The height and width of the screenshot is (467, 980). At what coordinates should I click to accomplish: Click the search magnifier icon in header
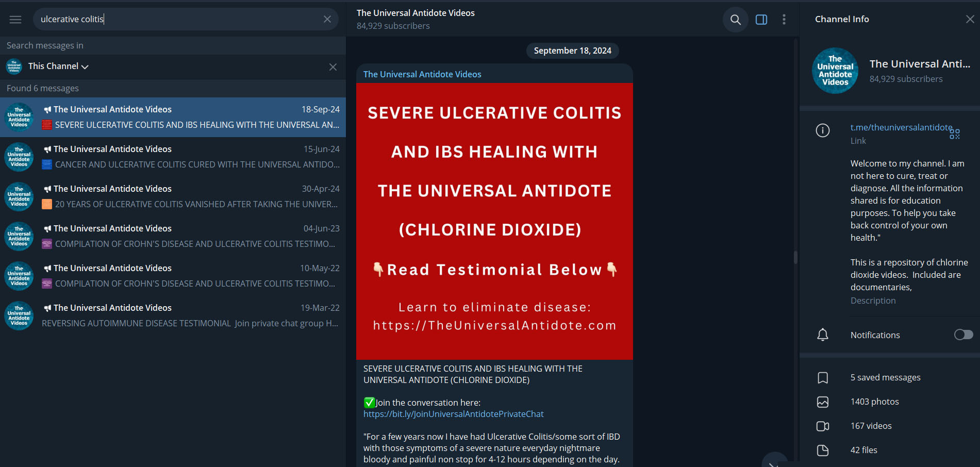pyautogui.click(x=735, y=20)
